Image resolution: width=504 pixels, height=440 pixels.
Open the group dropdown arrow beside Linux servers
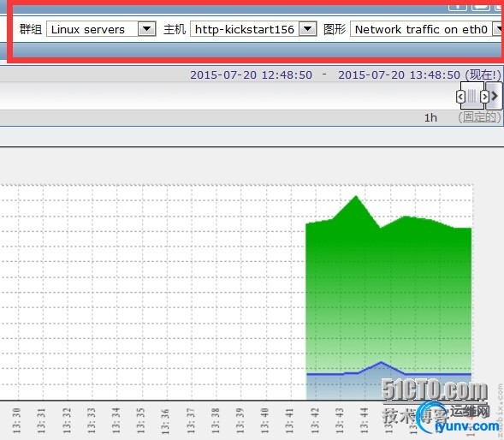pos(147,29)
